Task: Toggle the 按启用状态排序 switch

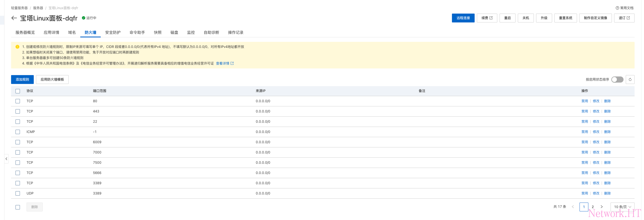Action: click(617, 80)
